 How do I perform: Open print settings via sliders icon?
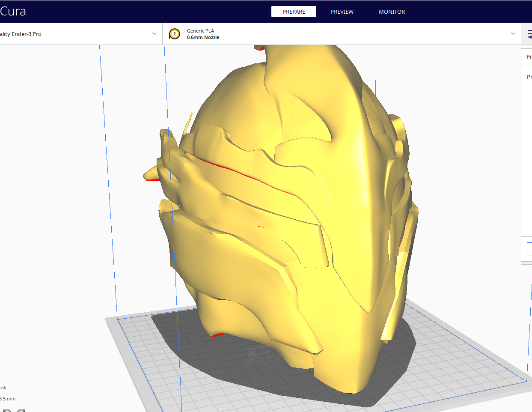pyautogui.click(x=529, y=34)
